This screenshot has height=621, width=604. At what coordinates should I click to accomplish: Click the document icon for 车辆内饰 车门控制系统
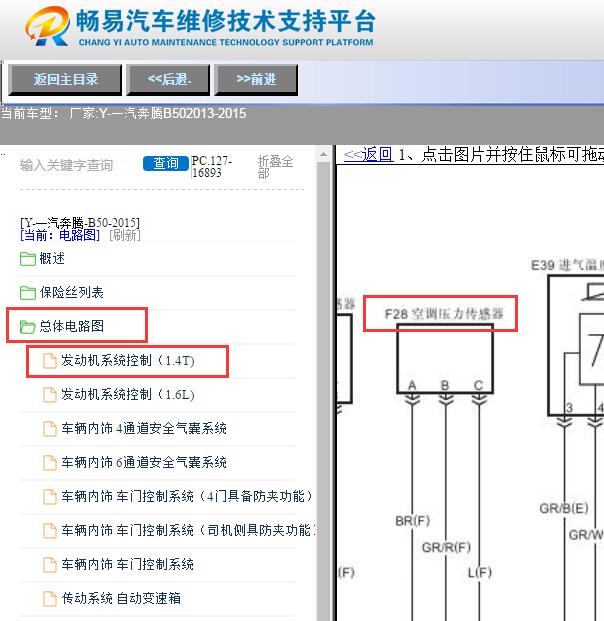50,565
